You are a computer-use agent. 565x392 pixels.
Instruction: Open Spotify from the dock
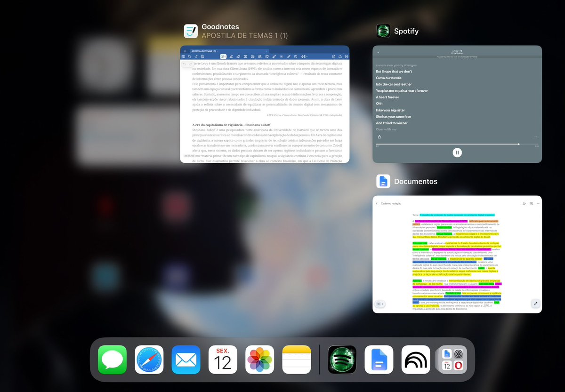(x=342, y=360)
